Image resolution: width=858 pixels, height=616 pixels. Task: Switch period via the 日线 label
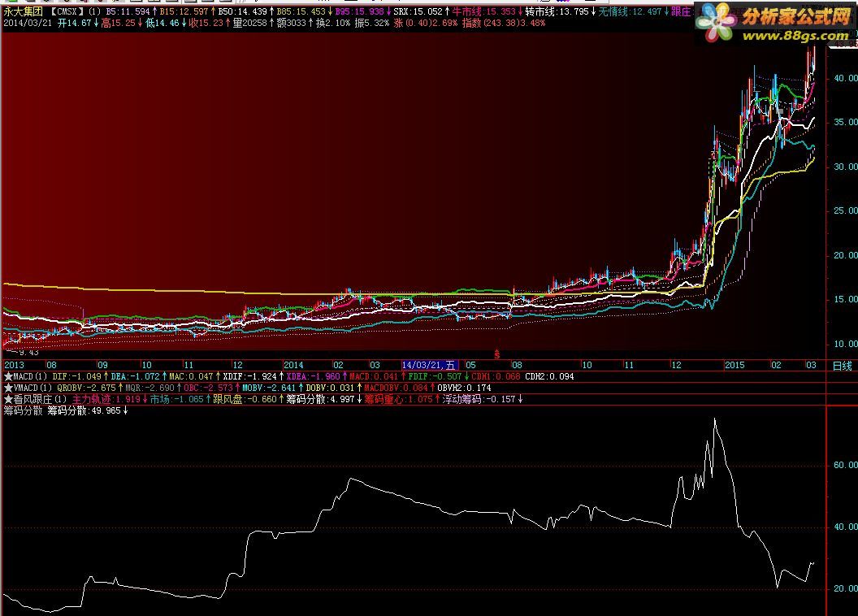(842, 366)
